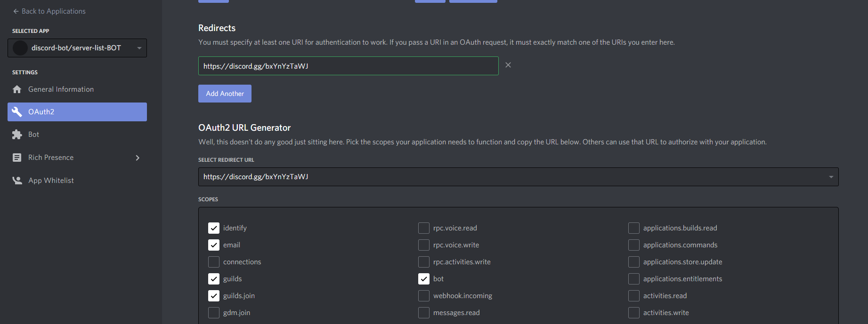
Task: Select the OAuth2 wrench icon in the sidebar
Action: pyautogui.click(x=18, y=111)
